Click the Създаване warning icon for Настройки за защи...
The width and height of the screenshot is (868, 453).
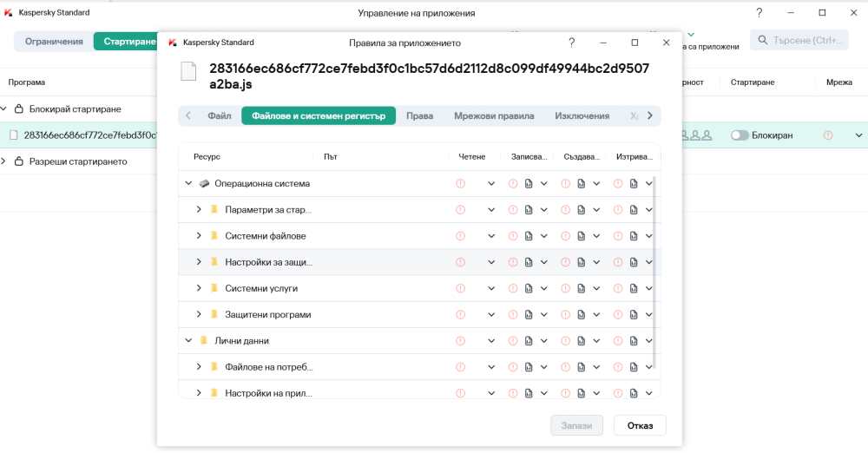[x=565, y=262]
